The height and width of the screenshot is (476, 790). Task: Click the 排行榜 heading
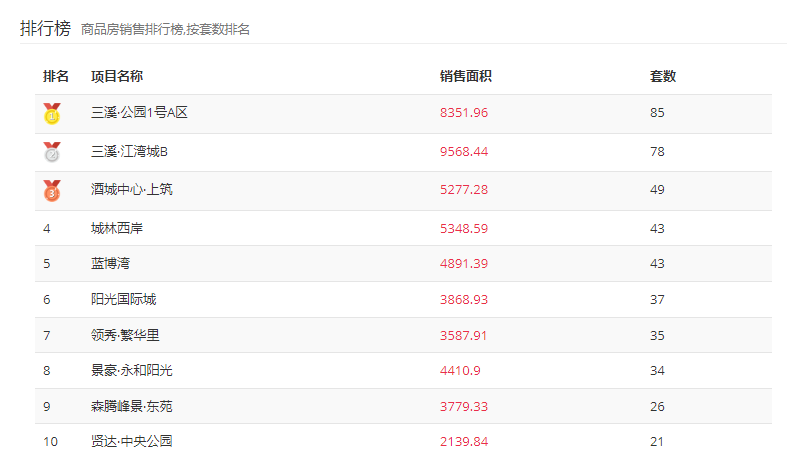(x=45, y=28)
